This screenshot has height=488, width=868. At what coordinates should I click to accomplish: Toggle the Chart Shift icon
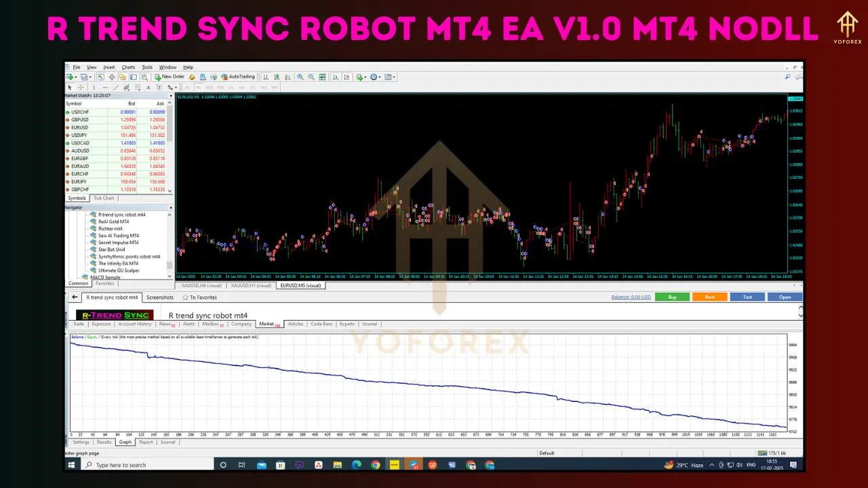tap(347, 77)
